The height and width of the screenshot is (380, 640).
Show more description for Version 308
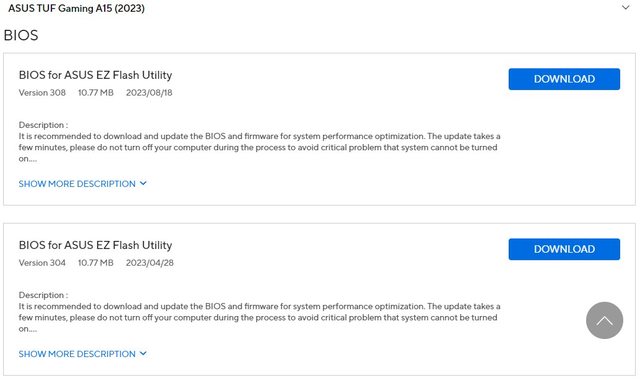[x=77, y=184]
